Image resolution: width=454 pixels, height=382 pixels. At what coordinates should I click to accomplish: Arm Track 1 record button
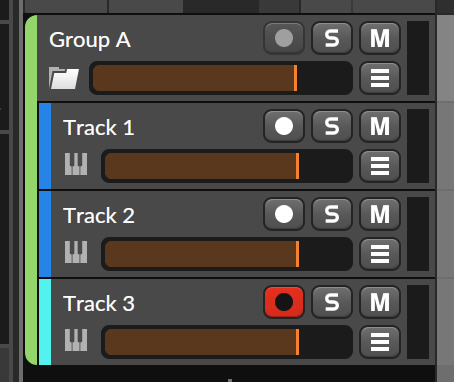click(284, 126)
